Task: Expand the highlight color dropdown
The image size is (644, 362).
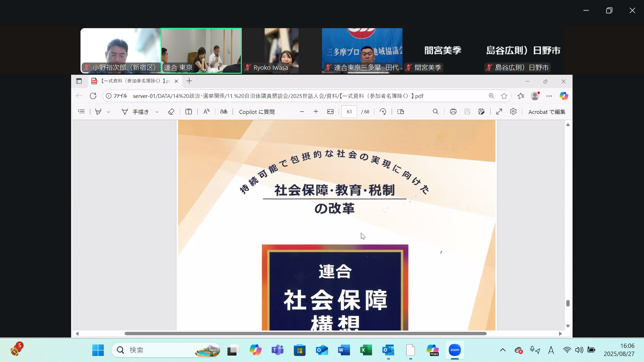Action: click(108, 112)
